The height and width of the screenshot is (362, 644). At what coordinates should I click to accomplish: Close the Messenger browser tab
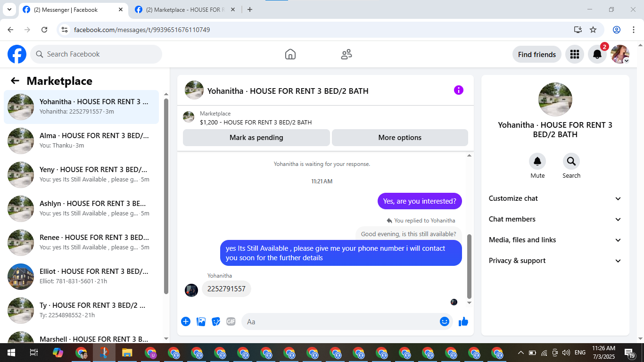(121, 9)
